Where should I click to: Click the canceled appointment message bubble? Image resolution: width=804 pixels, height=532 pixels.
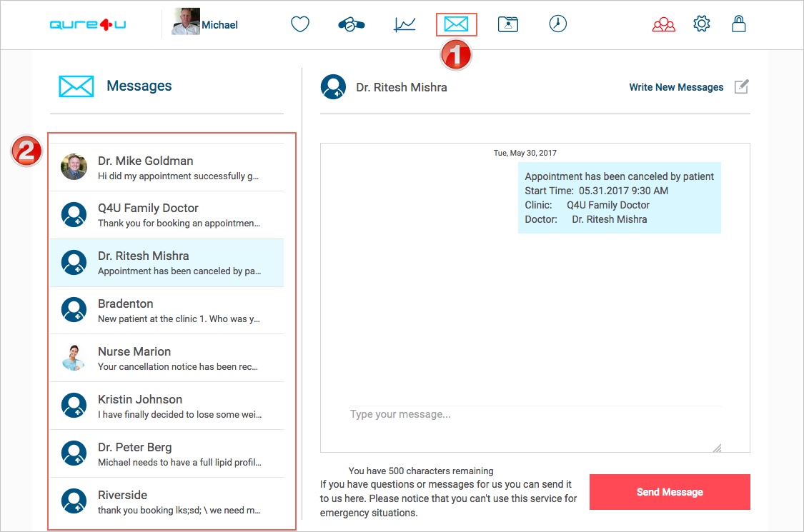620,198
